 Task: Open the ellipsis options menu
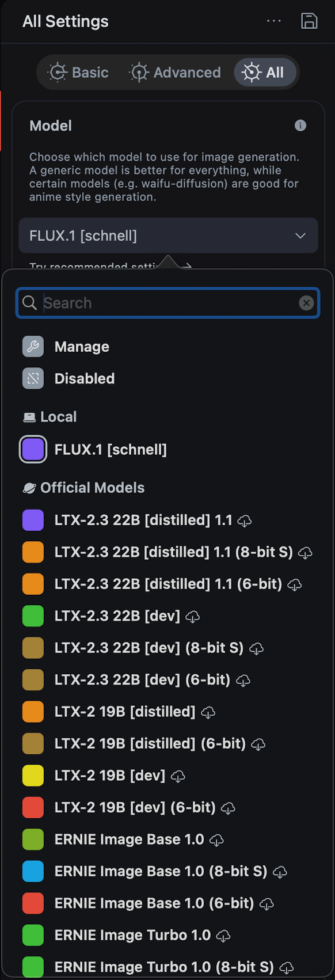[x=274, y=21]
